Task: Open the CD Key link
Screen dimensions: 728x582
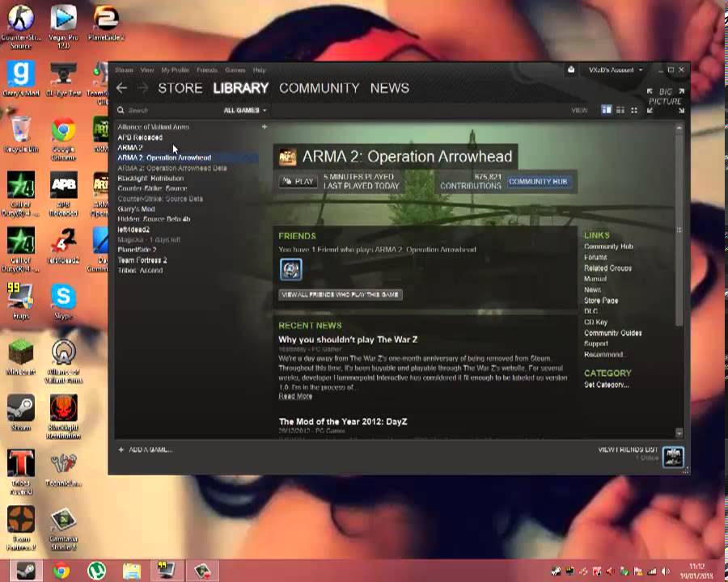Action: pyautogui.click(x=595, y=322)
